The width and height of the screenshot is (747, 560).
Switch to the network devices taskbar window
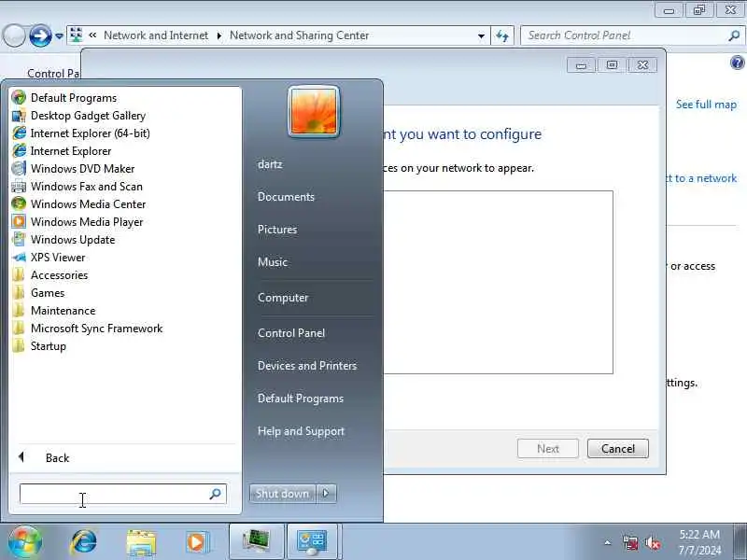pyautogui.click(x=256, y=542)
